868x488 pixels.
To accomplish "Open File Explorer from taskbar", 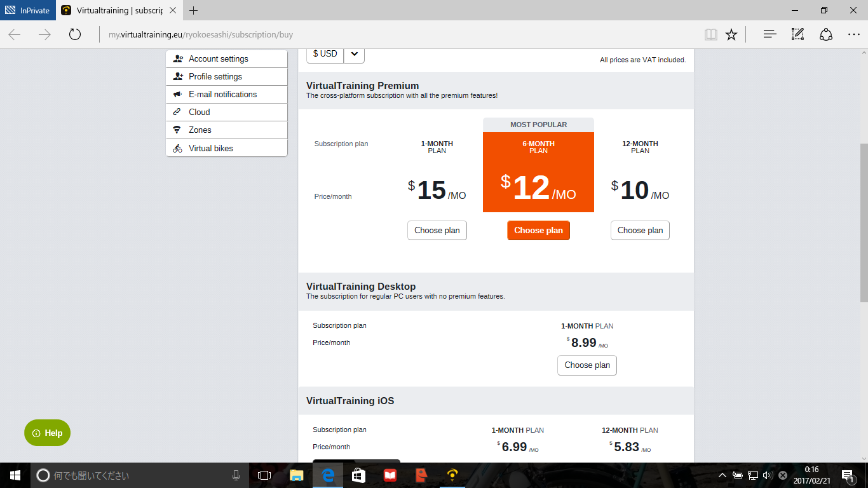I will click(296, 475).
